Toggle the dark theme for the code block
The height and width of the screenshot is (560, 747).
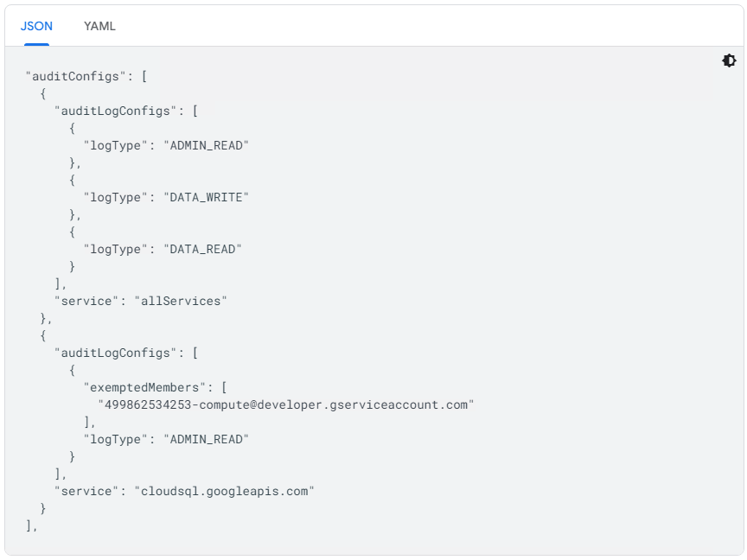pos(729,60)
